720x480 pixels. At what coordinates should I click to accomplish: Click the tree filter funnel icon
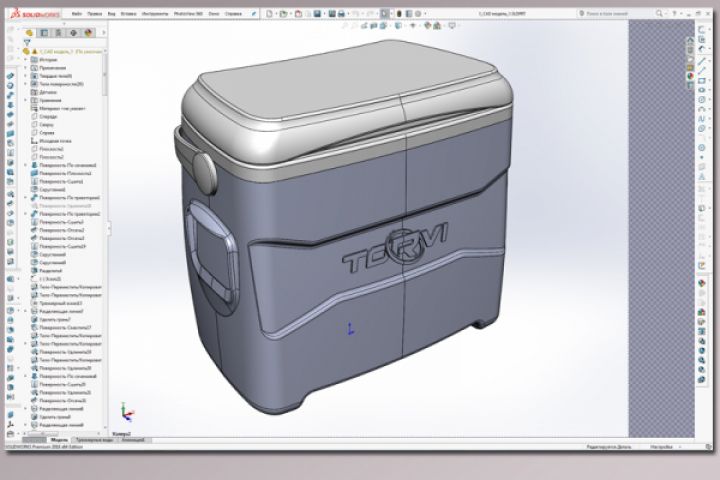tap(27, 42)
